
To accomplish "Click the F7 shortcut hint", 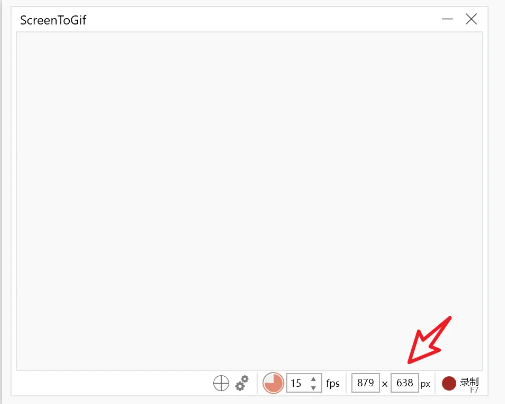I will tap(474, 390).
